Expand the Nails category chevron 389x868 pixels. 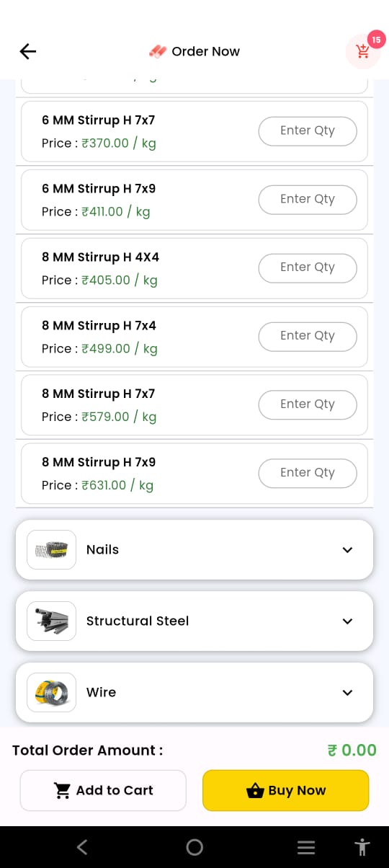[347, 550]
